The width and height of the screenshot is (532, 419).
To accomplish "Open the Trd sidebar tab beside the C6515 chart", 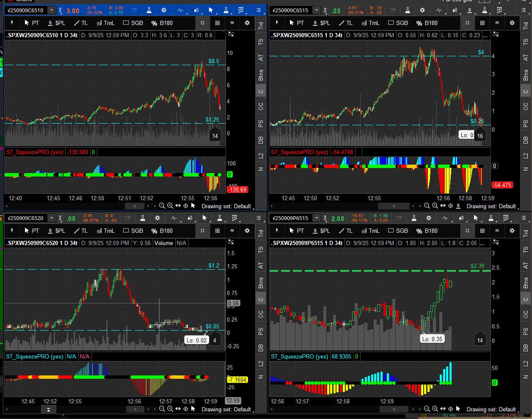I will pyautogui.click(x=526, y=26).
